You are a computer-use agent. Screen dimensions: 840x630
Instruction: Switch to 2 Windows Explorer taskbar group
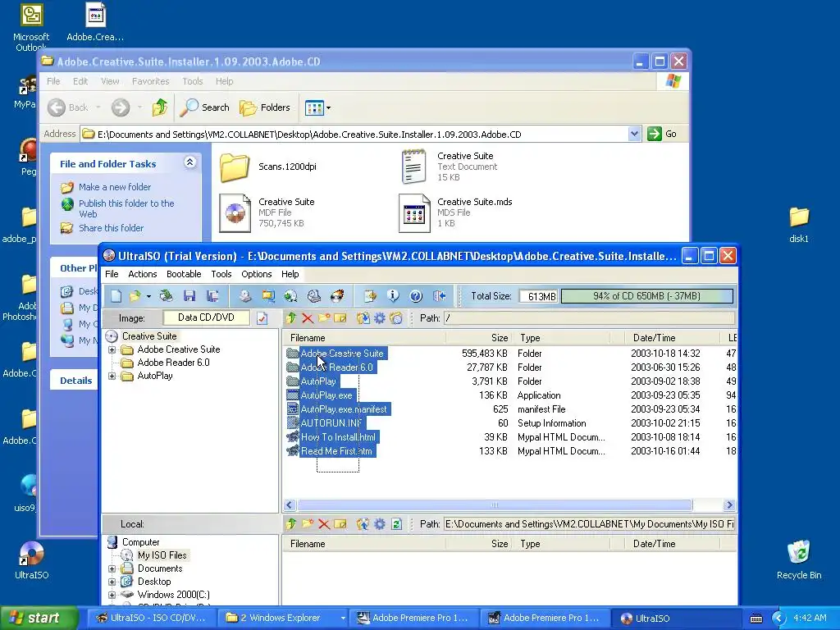click(x=283, y=619)
